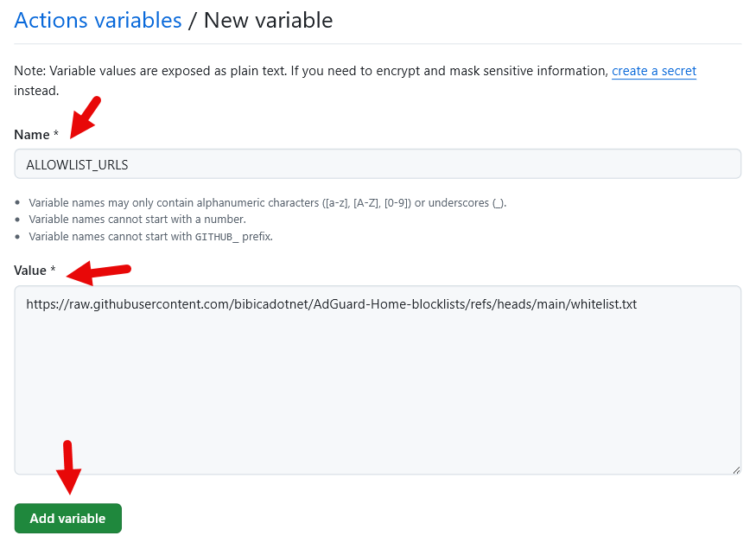
Task: Follow the "create a secret" link
Action: pyautogui.click(x=654, y=71)
